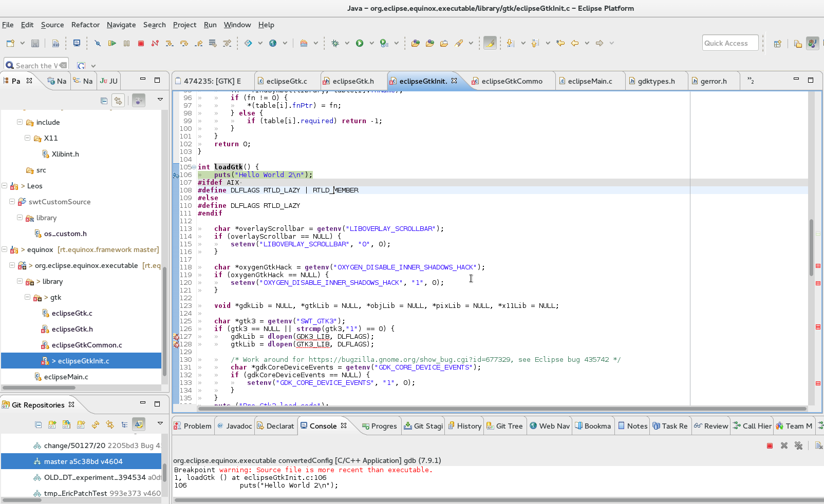Toggle Link with Editor in Package Explorer
This screenshot has height=504, width=824.
coord(118,100)
